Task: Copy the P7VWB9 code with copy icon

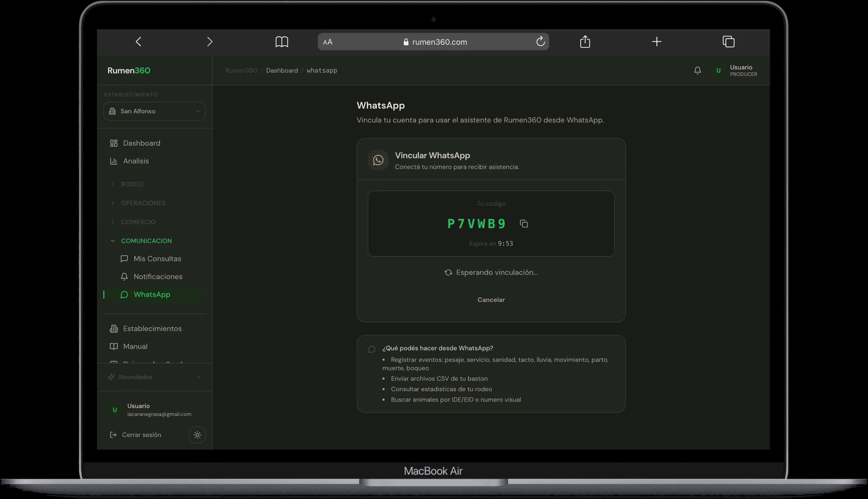Action: pyautogui.click(x=524, y=224)
